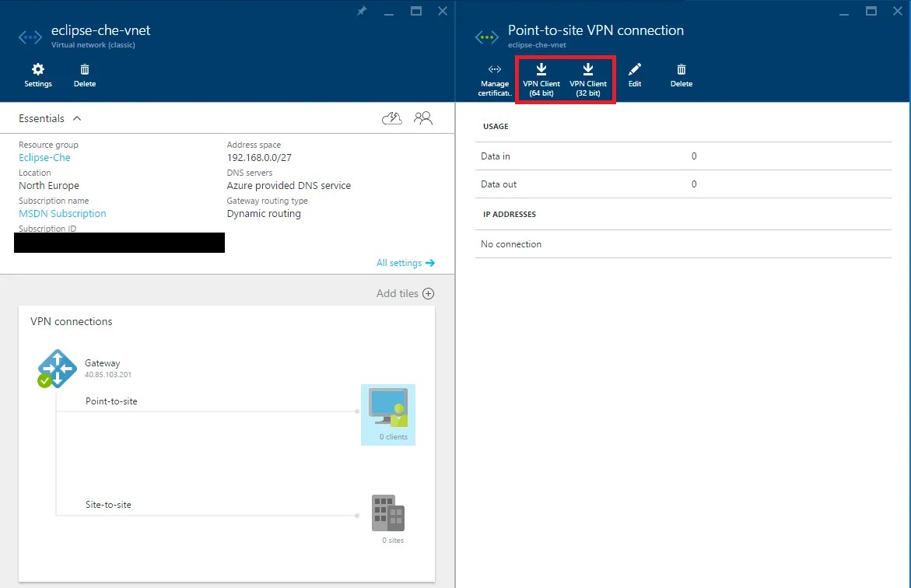Delete the eclipse-che-vnet virtual network
Viewport: 911px width, 588px height.
(84, 75)
